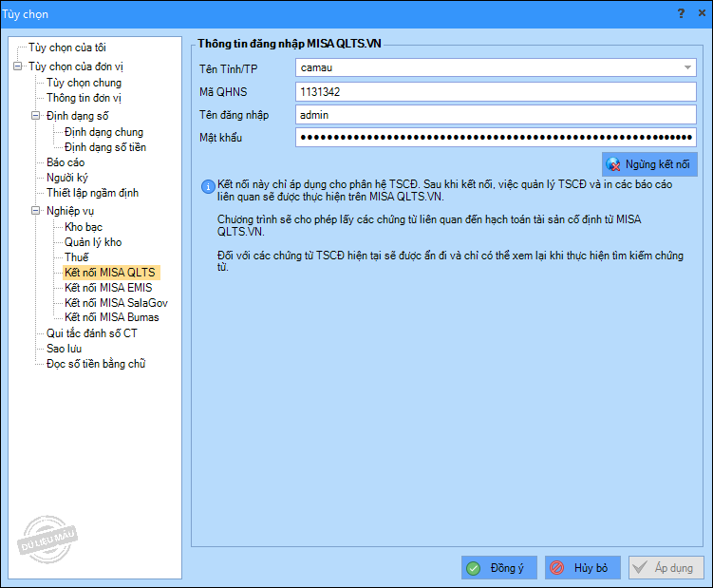Close the Tùy chọn dialog

(x=702, y=13)
